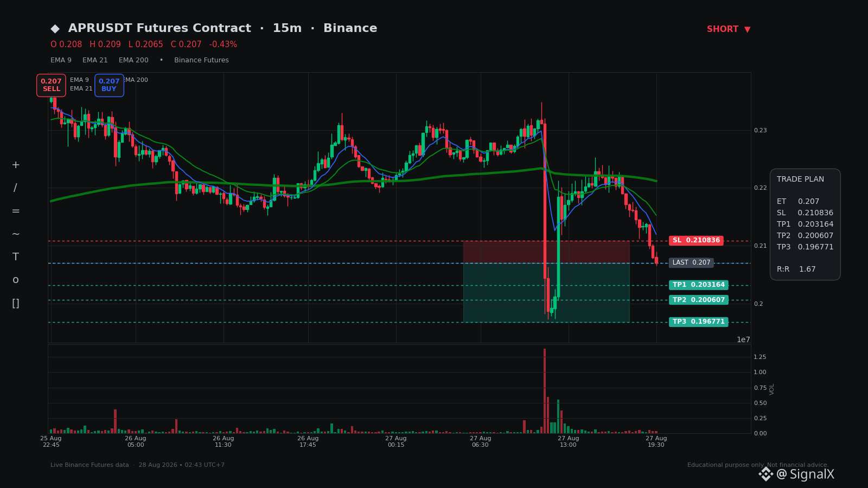
Task: Click the green take-profit zone on chart
Action: 546,292
